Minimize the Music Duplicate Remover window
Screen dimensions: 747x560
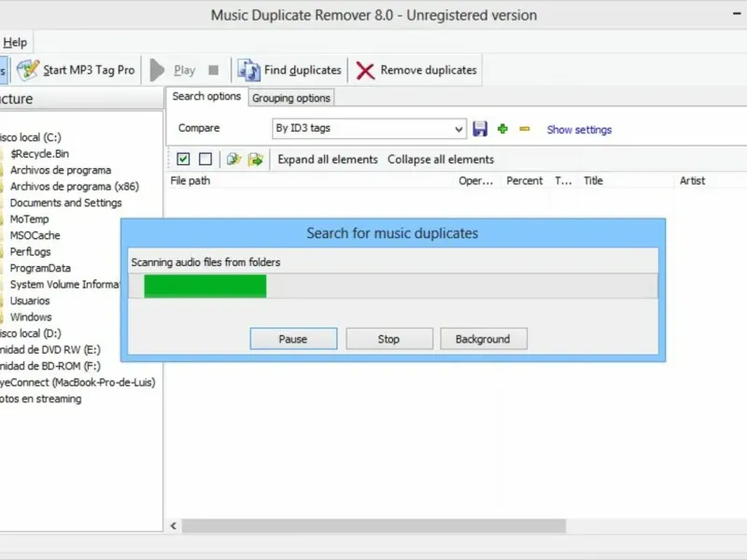pos(737,14)
